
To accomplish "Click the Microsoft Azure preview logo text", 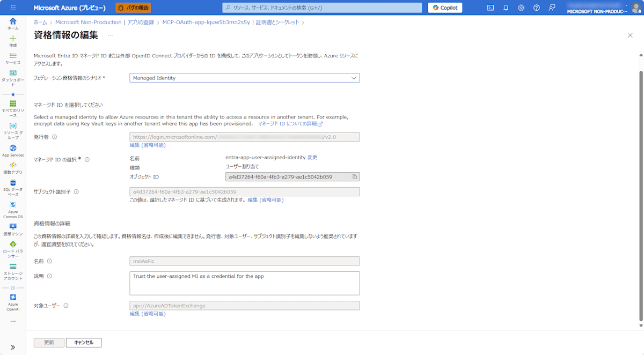I will (69, 8).
